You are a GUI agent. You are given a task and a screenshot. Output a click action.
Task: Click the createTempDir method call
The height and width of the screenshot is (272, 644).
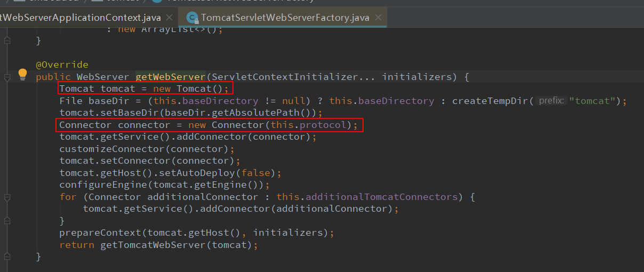coord(490,101)
